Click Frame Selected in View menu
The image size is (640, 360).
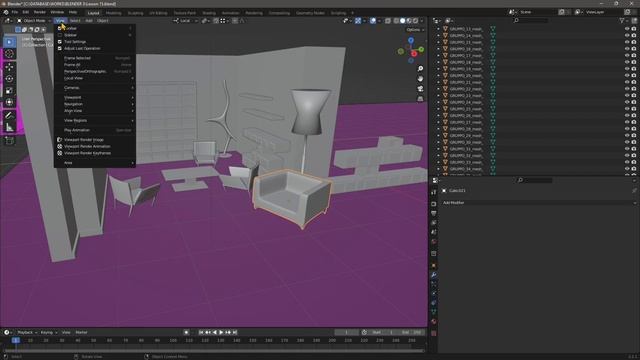pyautogui.click(x=94, y=58)
